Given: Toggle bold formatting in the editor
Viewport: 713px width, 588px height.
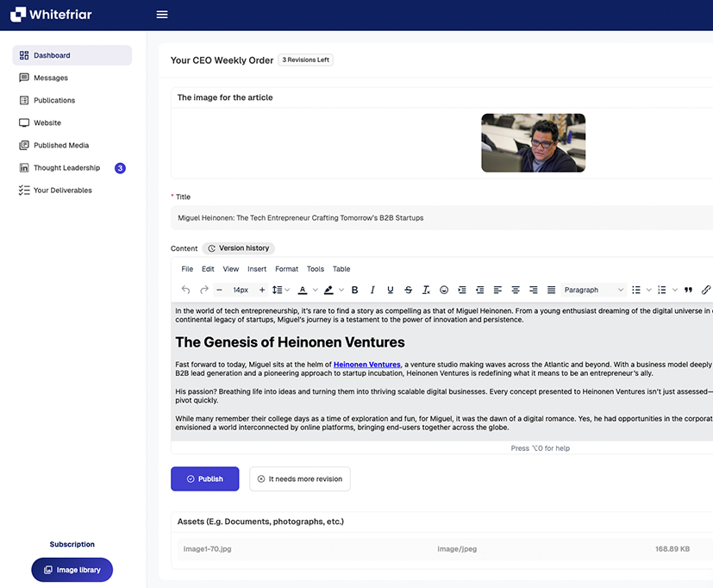Looking at the screenshot, I should (x=354, y=291).
